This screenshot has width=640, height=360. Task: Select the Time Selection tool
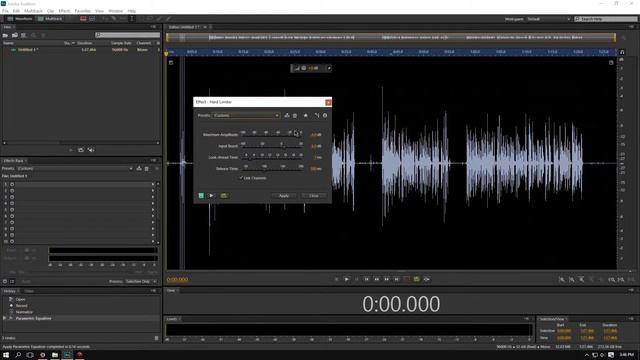click(131, 19)
